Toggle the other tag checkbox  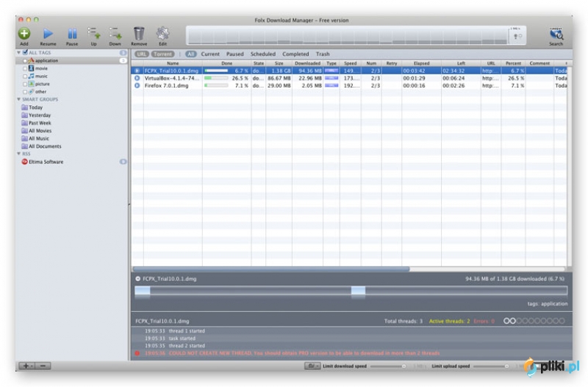tap(26, 92)
